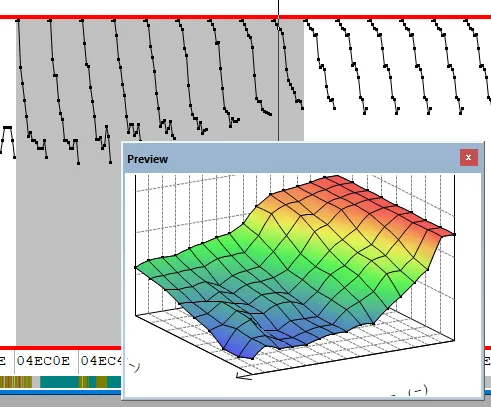The height and width of the screenshot is (407, 491).
Task: Click the olive striped segment at the overview bar start
Action: (x=16, y=382)
